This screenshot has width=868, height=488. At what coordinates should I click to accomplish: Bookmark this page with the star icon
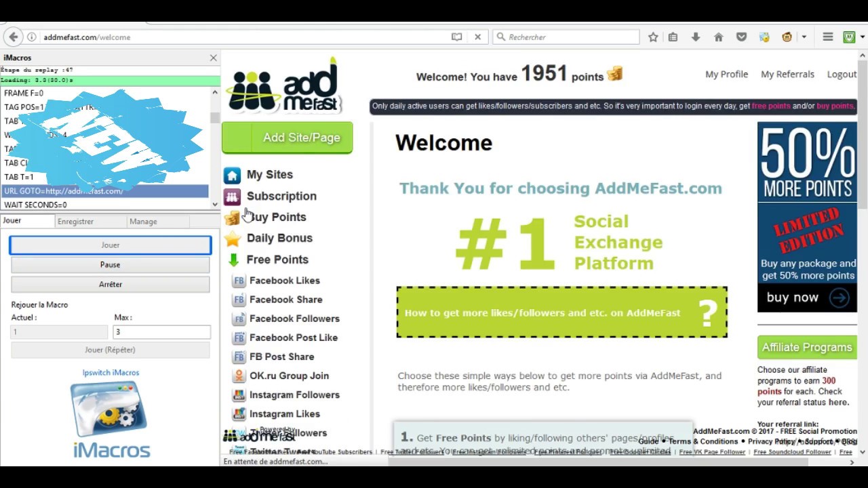[x=653, y=37]
